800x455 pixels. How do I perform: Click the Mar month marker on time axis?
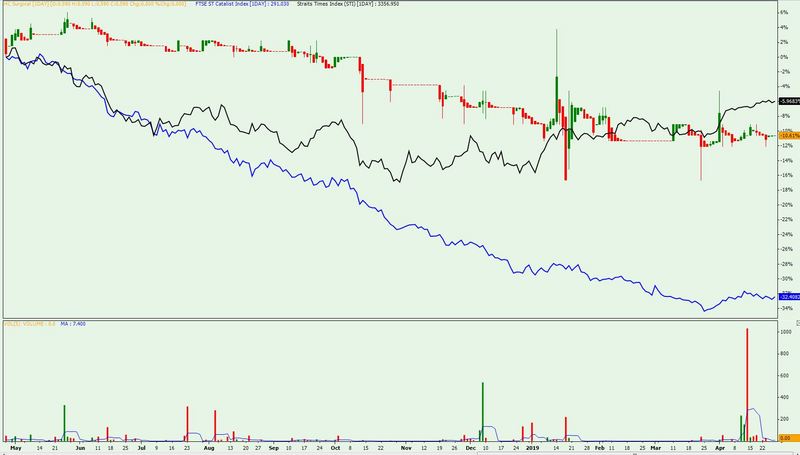[655, 448]
